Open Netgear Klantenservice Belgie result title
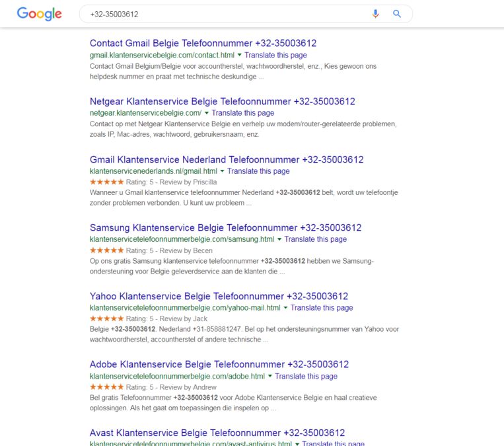This screenshot has width=504, height=446. (x=222, y=102)
